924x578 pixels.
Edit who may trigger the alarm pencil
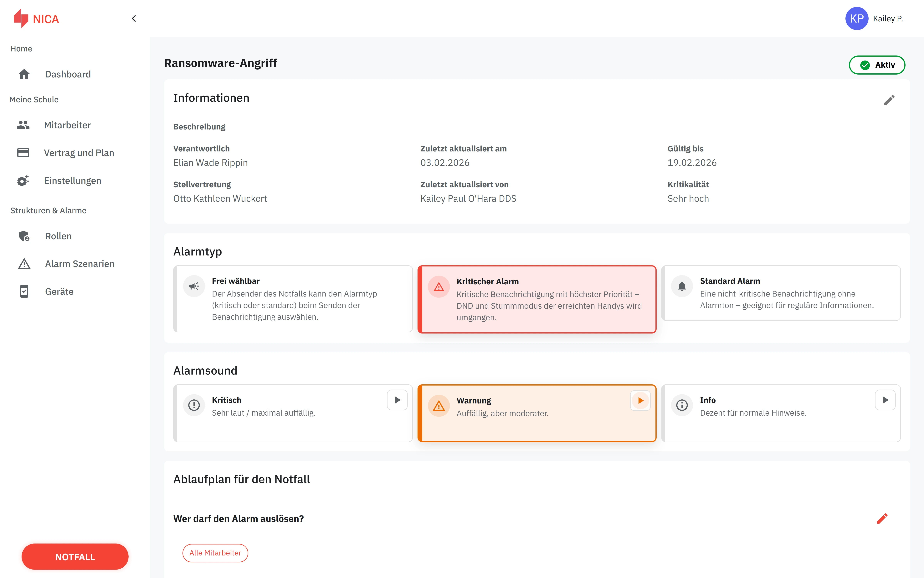(x=882, y=518)
